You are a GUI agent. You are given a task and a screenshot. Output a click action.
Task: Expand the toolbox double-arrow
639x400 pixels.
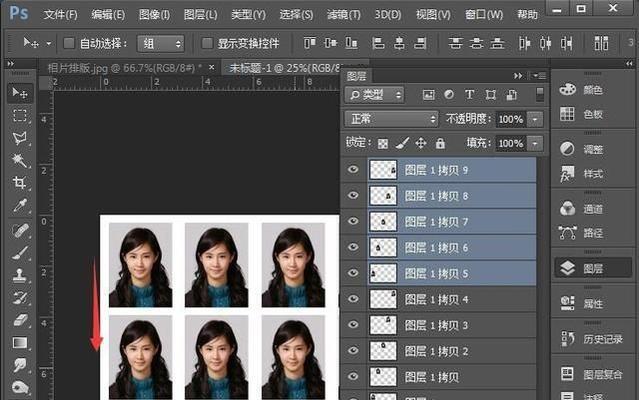click(x=11, y=64)
